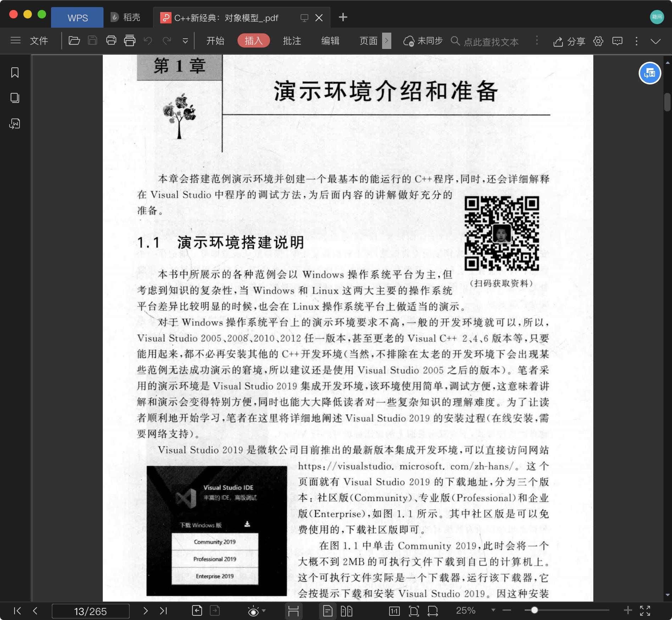Click the presentation screen icon on the PDF tab
The height and width of the screenshot is (620, 672).
pyautogui.click(x=304, y=18)
